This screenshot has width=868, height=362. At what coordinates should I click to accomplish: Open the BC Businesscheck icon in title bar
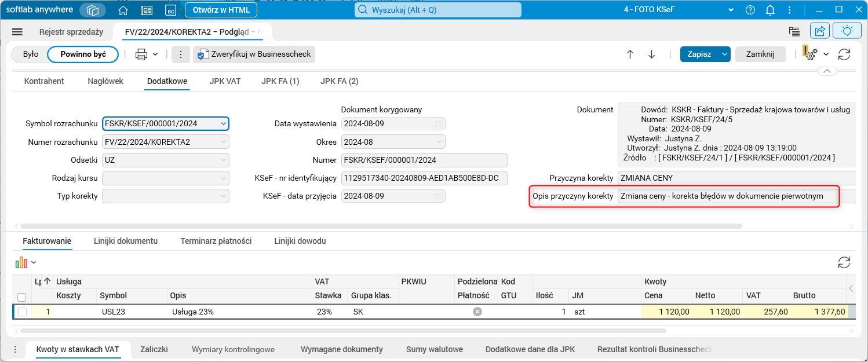[x=170, y=10]
